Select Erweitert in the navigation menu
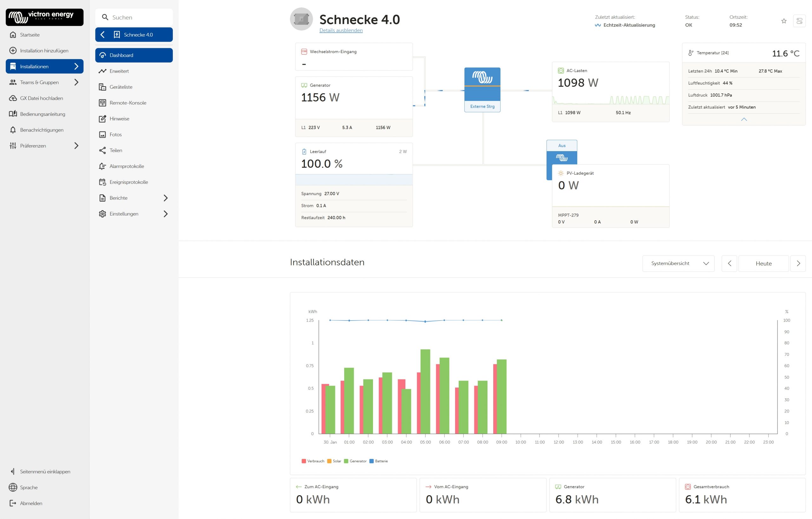Viewport: 812px width, 519px height. [x=119, y=71]
